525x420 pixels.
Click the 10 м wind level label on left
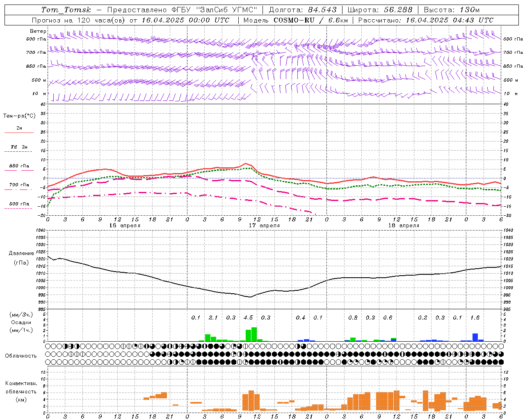(39, 94)
